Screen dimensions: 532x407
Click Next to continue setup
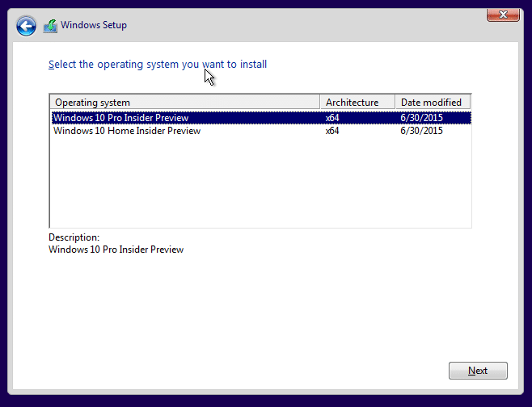pos(478,371)
